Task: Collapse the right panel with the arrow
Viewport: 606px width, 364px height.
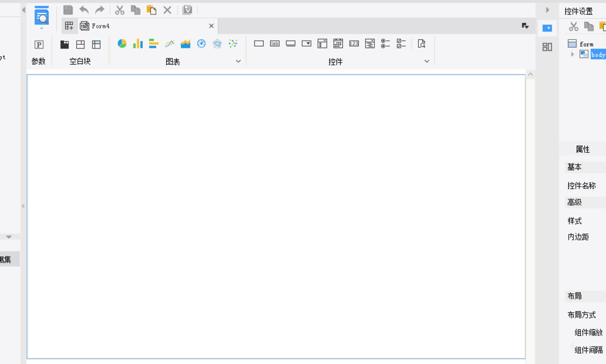Action: click(x=547, y=10)
